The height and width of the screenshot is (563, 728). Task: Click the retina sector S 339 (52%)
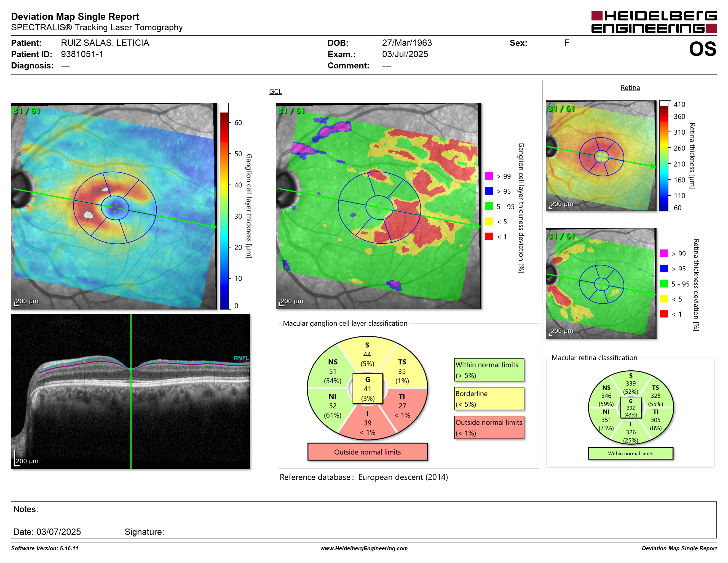[630, 384]
